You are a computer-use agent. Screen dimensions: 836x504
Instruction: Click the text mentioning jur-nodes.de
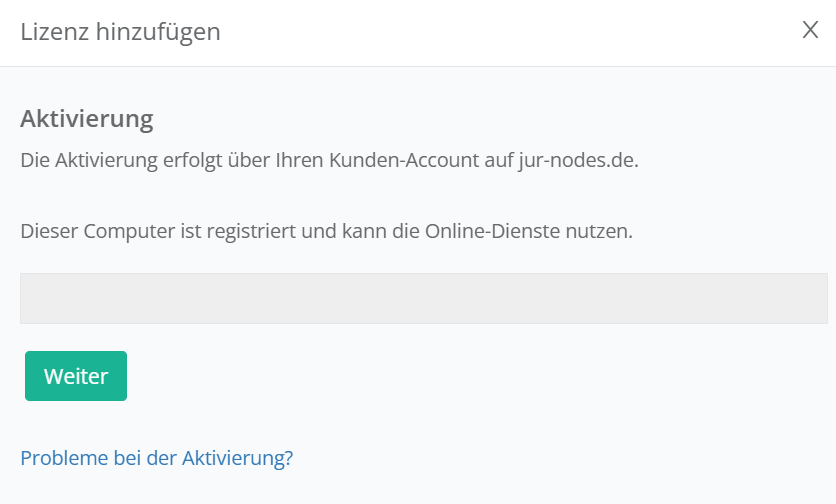(x=329, y=159)
